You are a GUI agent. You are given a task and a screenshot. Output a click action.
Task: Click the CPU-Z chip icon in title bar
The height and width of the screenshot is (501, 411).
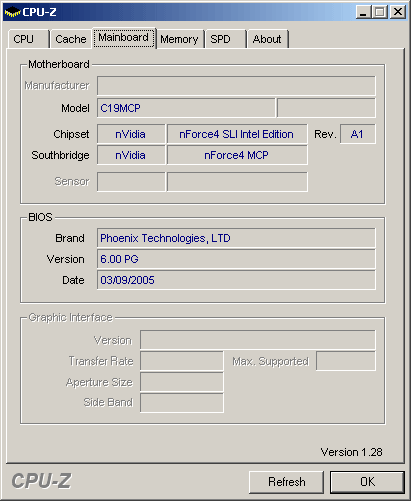pyautogui.click(x=13, y=12)
